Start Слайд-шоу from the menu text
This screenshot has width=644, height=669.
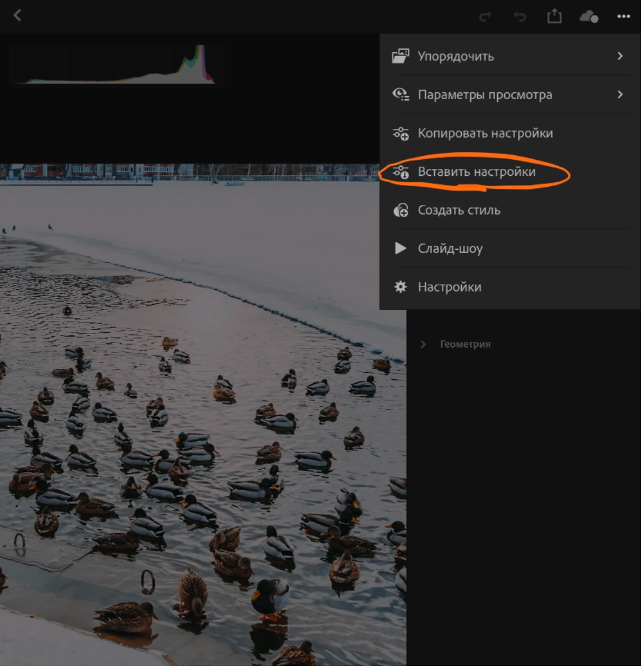click(450, 249)
